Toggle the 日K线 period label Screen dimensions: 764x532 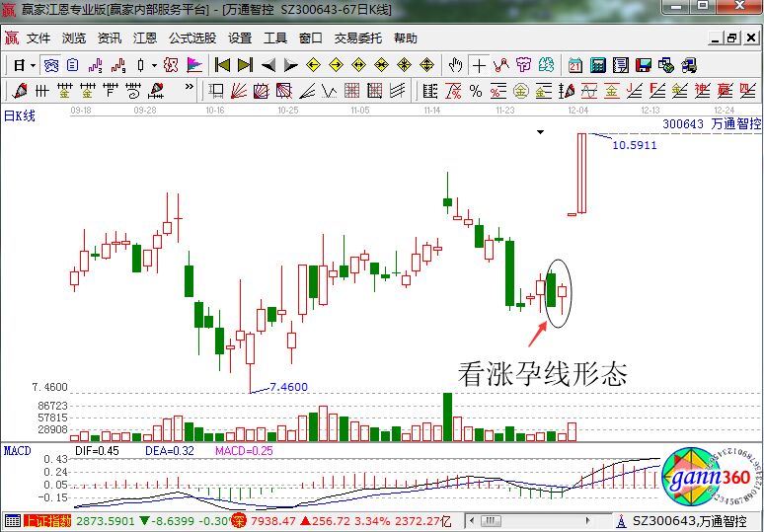point(19,115)
